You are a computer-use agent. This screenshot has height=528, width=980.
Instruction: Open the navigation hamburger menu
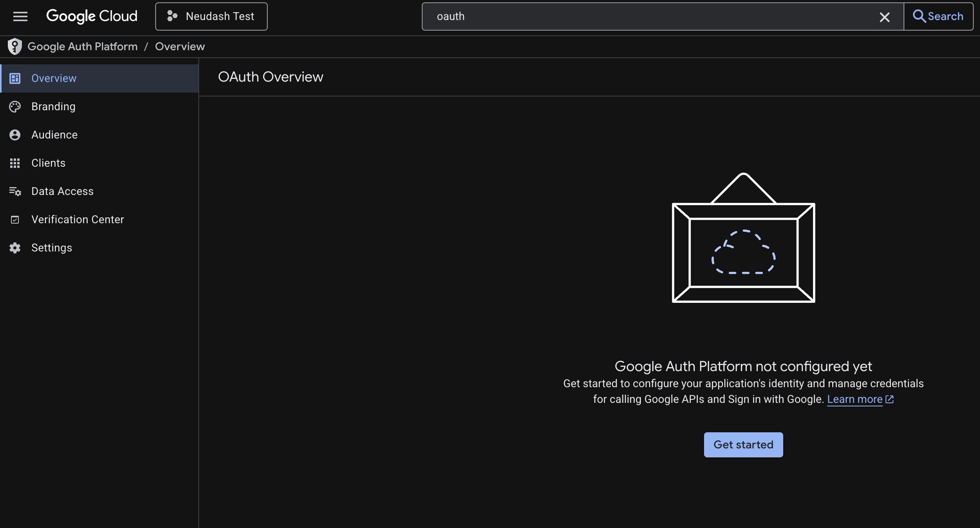(20, 16)
